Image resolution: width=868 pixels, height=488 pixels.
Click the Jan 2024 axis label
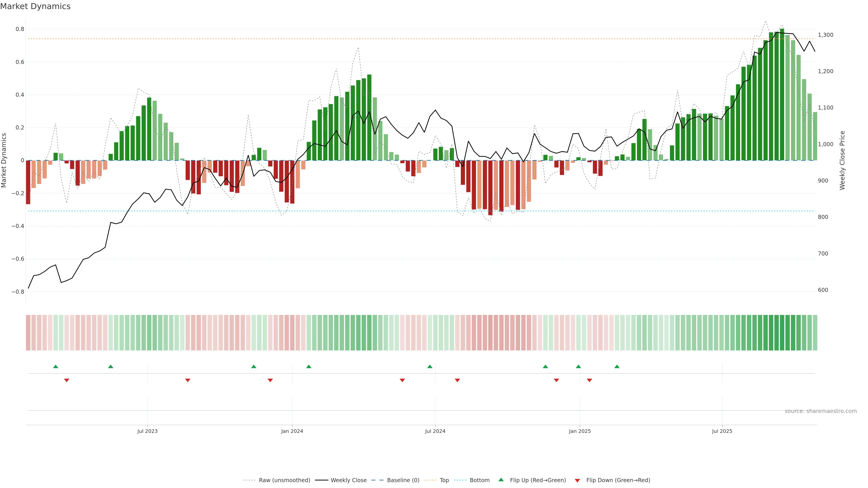[x=292, y=431]
